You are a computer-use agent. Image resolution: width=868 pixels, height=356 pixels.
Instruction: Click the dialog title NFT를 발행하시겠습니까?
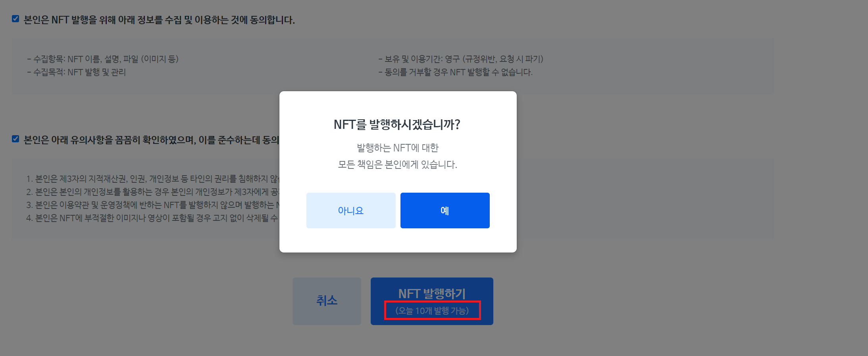[397, 124]
